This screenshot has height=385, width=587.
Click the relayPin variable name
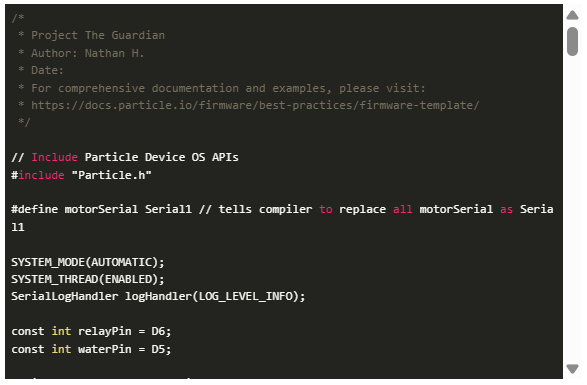pyautogui.click(x=104, y=331)
